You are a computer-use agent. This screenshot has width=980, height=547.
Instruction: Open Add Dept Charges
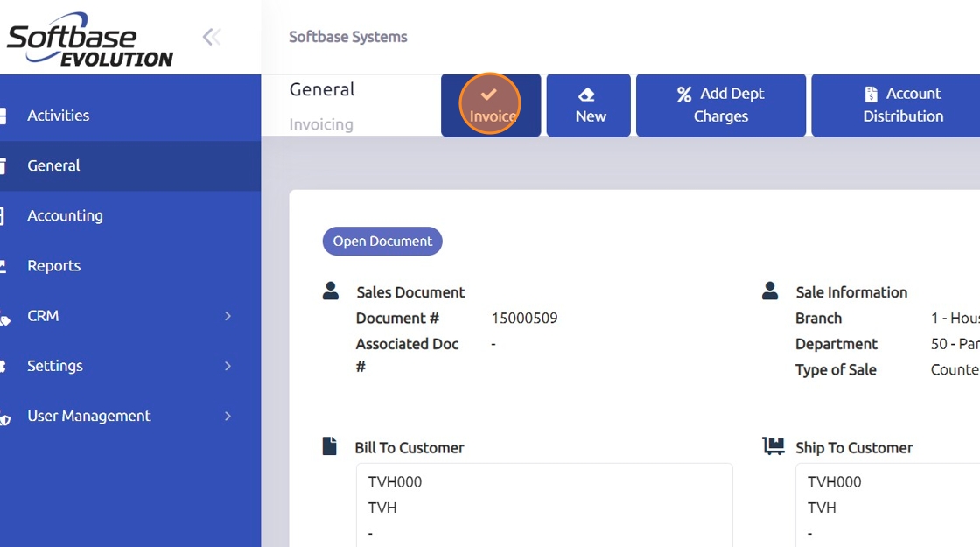(721, 105)
